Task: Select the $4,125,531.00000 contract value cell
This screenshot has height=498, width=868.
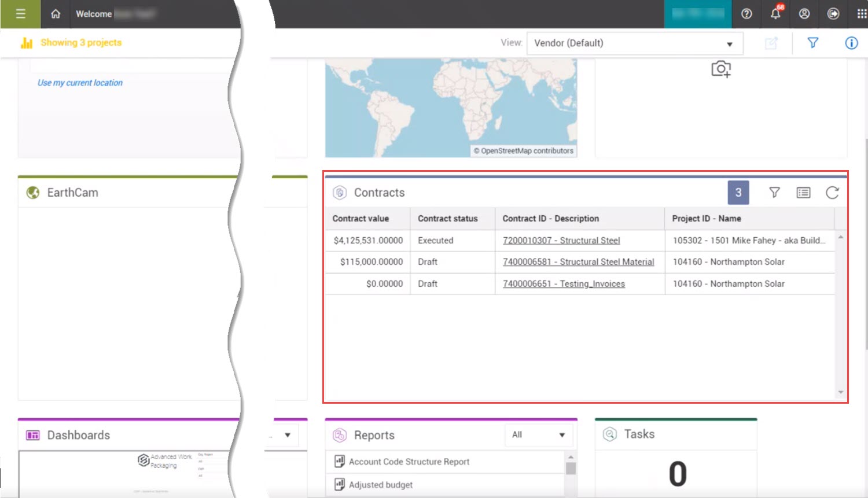Action: 368,241
